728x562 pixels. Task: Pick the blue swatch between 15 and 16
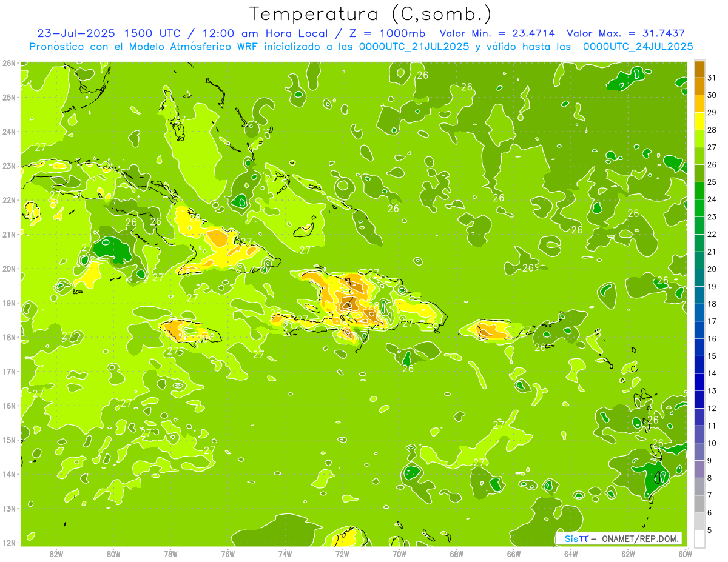(699, 347)
